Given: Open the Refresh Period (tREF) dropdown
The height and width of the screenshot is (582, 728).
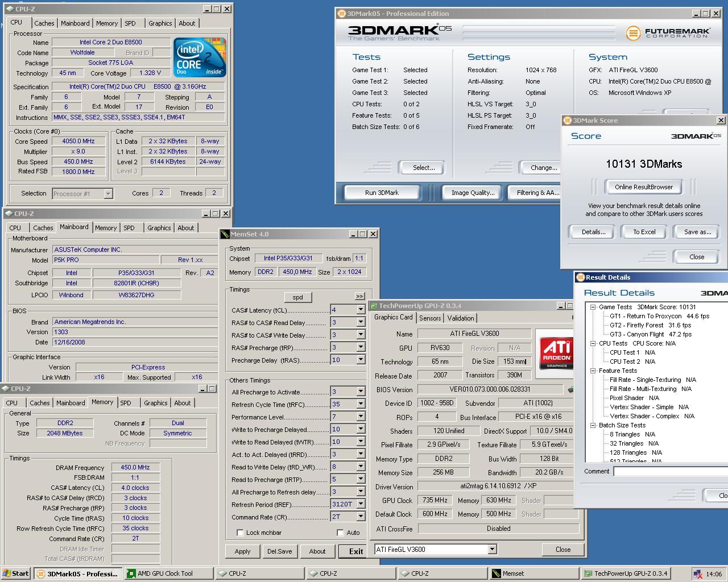Looking at the screenshot, I should pyautogui.click(x=361, y=504).
